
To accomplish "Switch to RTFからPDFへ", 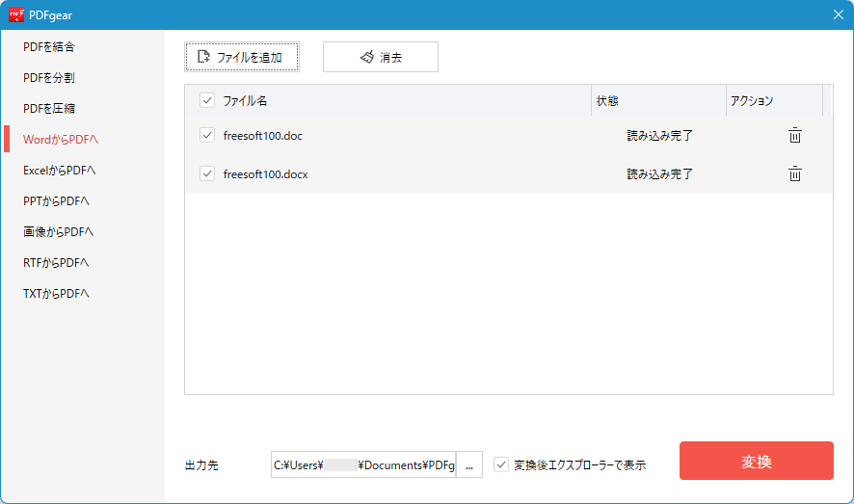I will coord(56,263).
